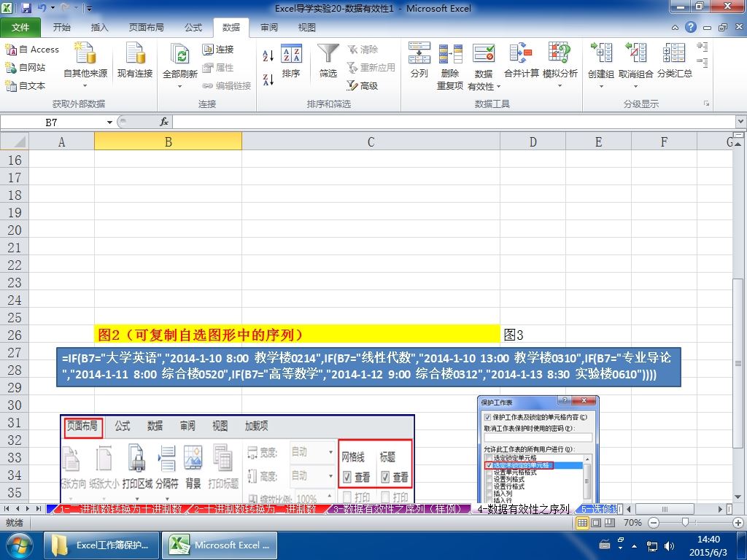Switch to the Formulas (公式) tab
The image size is (747, 560).
coord(193,28)
